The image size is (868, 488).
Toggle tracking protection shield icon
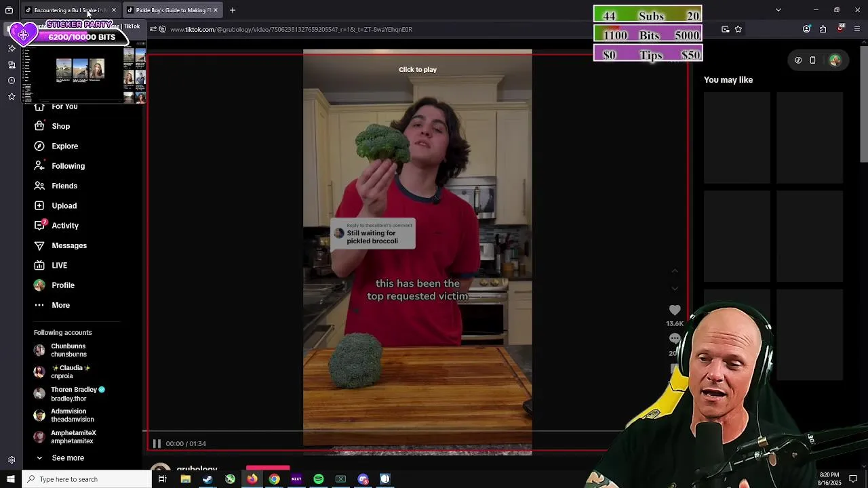[163, 29]
